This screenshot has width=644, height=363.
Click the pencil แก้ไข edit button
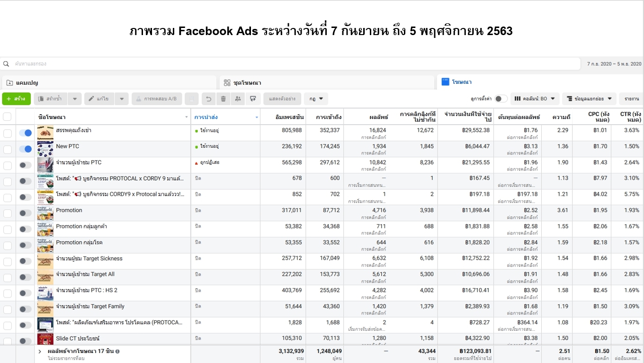pyautogui.click(x=99, y=99)
